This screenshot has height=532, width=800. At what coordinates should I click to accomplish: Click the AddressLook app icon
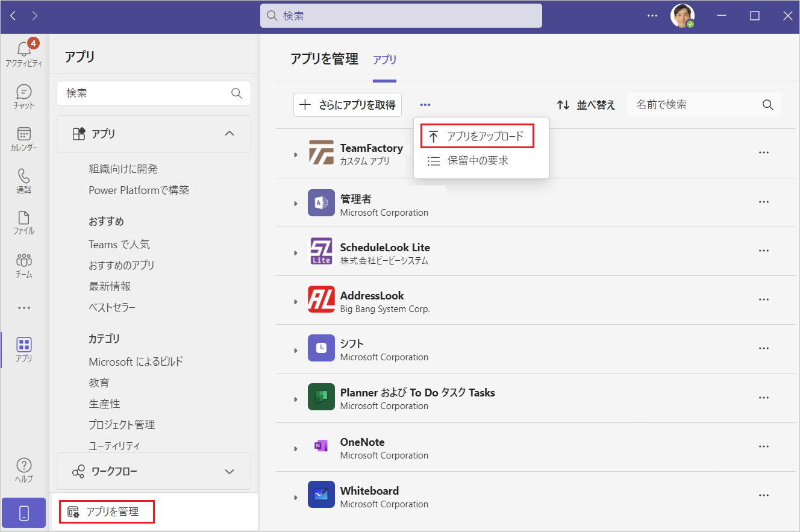[321, 299]
